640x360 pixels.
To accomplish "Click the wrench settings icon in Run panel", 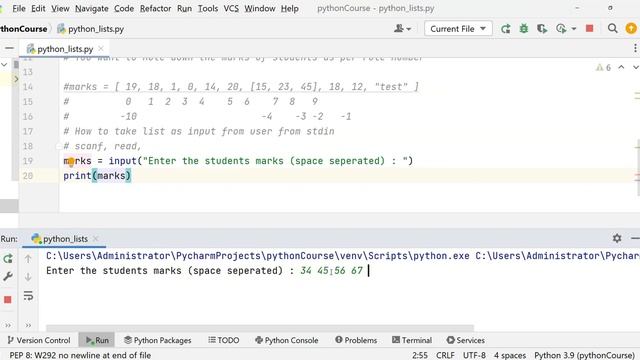I will pos(8,277).
